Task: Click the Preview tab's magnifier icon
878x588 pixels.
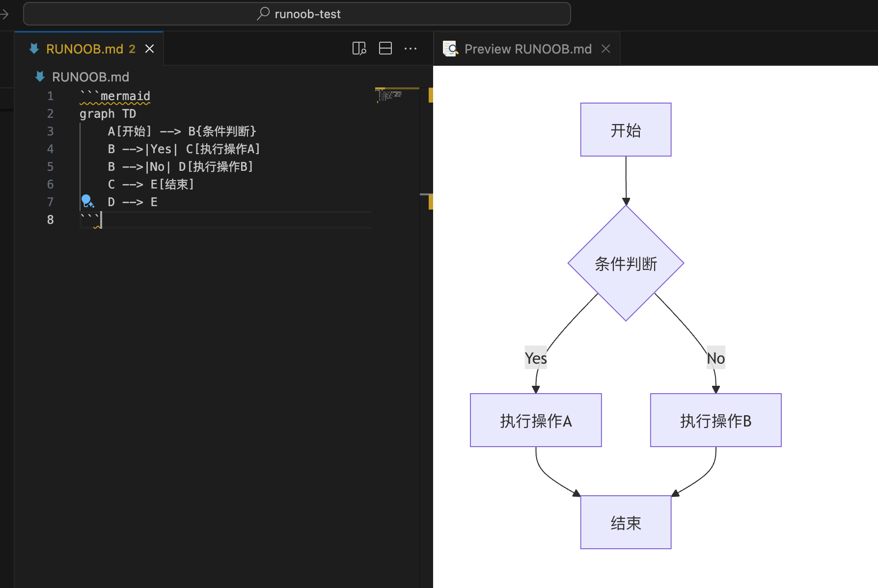Action: (x=450, y=49)
